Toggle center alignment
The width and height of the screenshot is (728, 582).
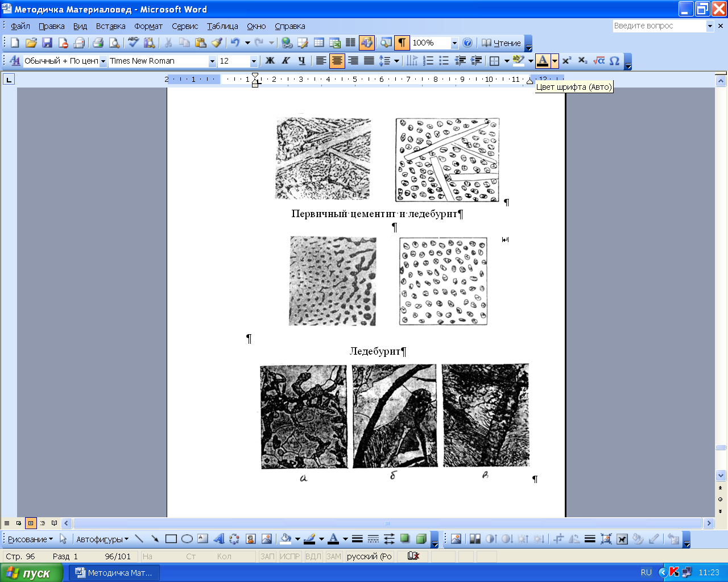337,61
